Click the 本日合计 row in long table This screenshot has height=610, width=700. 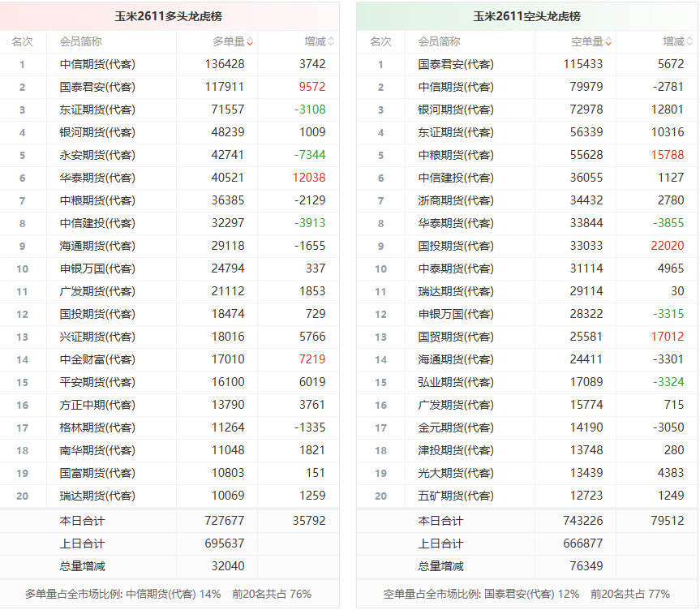pyautogui.click(x=170, y=521)
